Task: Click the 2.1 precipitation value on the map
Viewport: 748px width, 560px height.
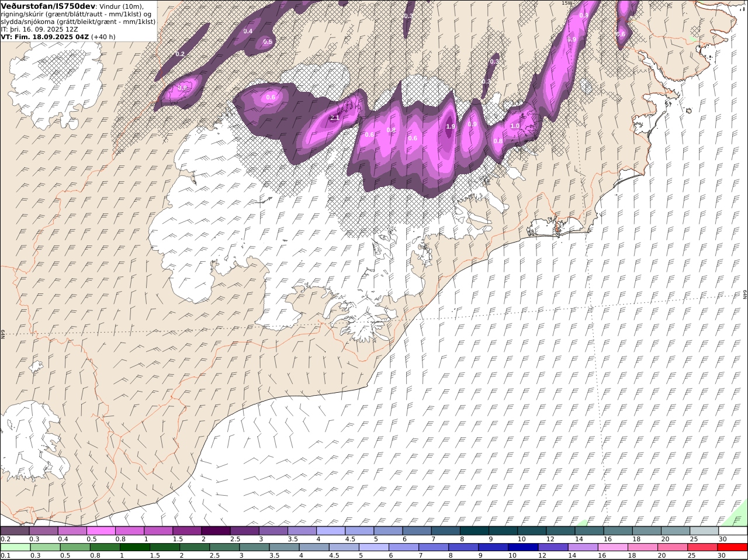Action: (x=335, y=117)
